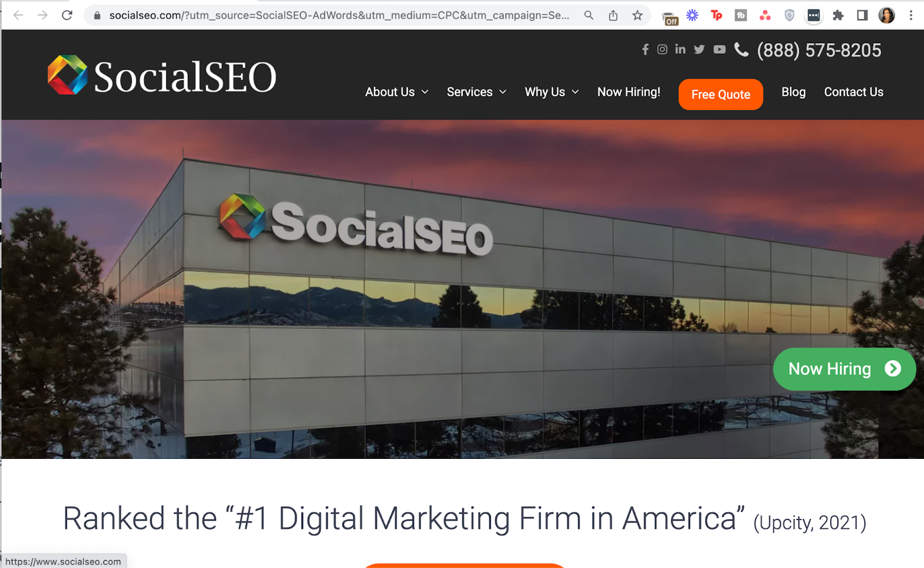924x568 pixels.
Task: Open the browser Extensions puzzle icon
Action: click(838, 16)
